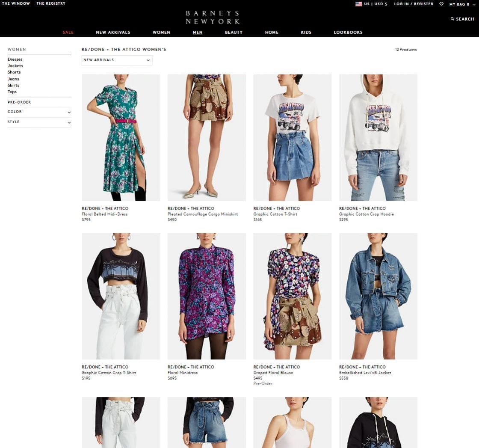Click the search magnifier icon

[x=452, y=19]
